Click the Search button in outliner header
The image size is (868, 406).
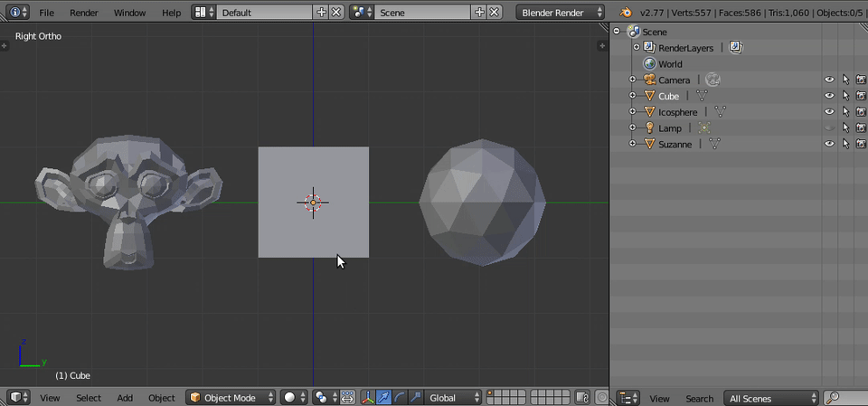pyautogui.click(x=699, y=399)
